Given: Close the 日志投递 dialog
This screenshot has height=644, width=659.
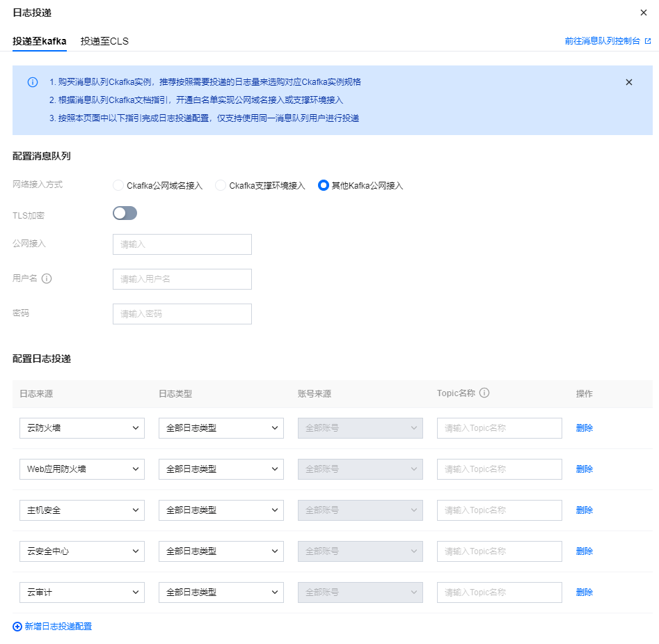Looking at the screenshot, I should click(x=643, y=13).
